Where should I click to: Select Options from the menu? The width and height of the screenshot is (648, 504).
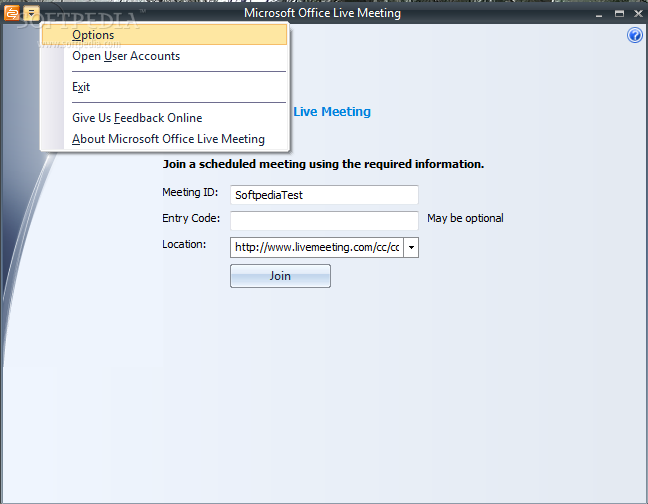164,35
